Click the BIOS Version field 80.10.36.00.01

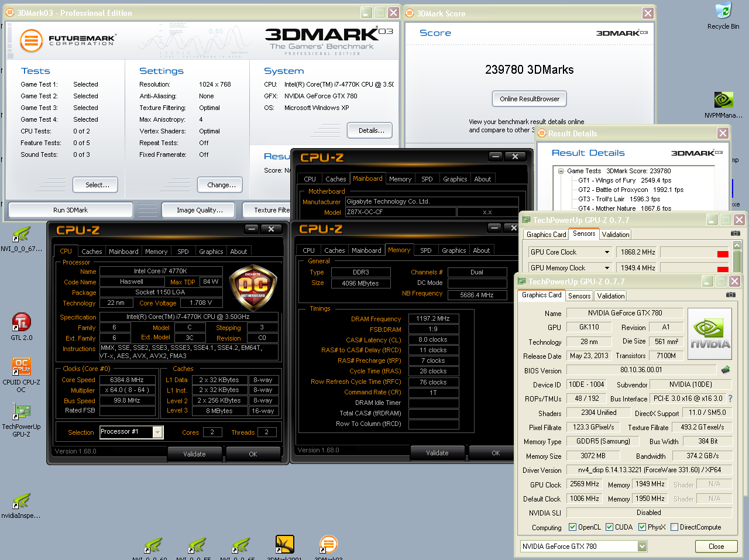point(641,370)
